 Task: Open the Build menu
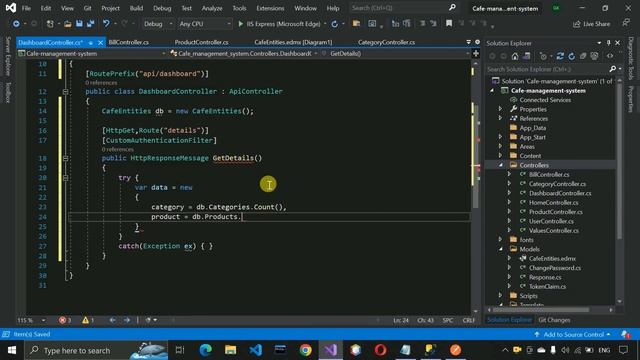pyautogui.click(x=136, y=8)
